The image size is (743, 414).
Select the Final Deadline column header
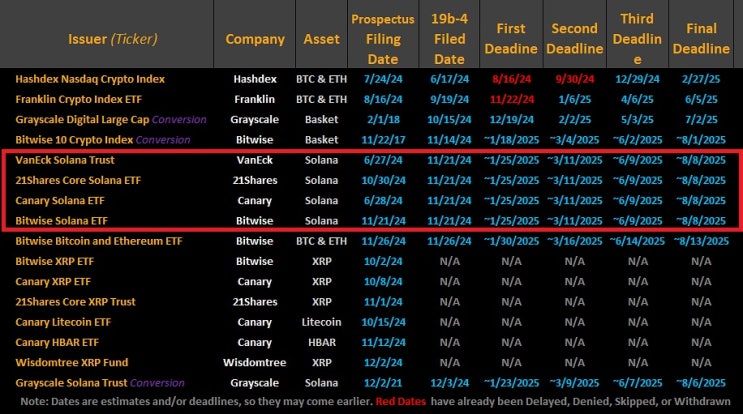[x=701, y=39]
